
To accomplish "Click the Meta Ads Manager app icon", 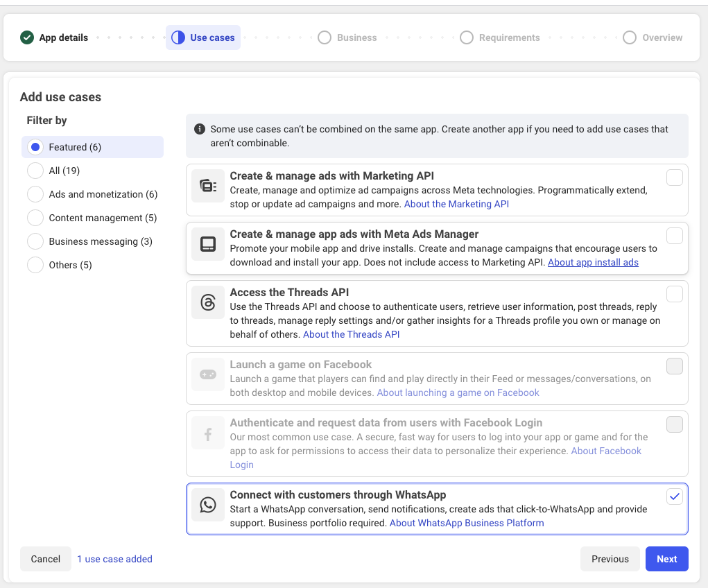I will click(x=208, y=244).
